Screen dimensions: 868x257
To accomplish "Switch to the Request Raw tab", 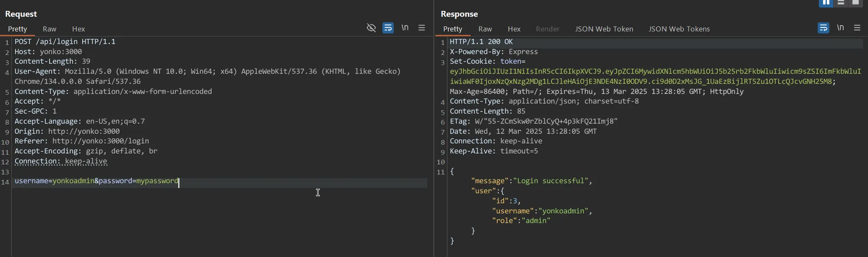I will click(x=50, y=29).
